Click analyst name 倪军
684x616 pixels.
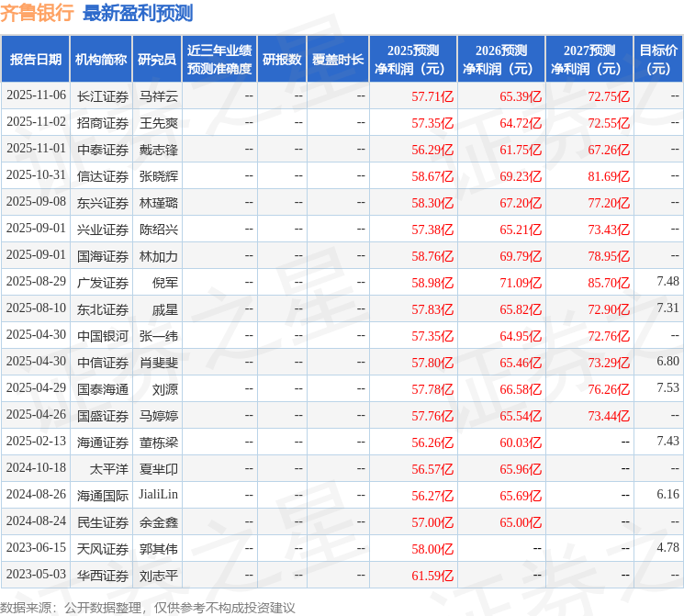[165, 283]
